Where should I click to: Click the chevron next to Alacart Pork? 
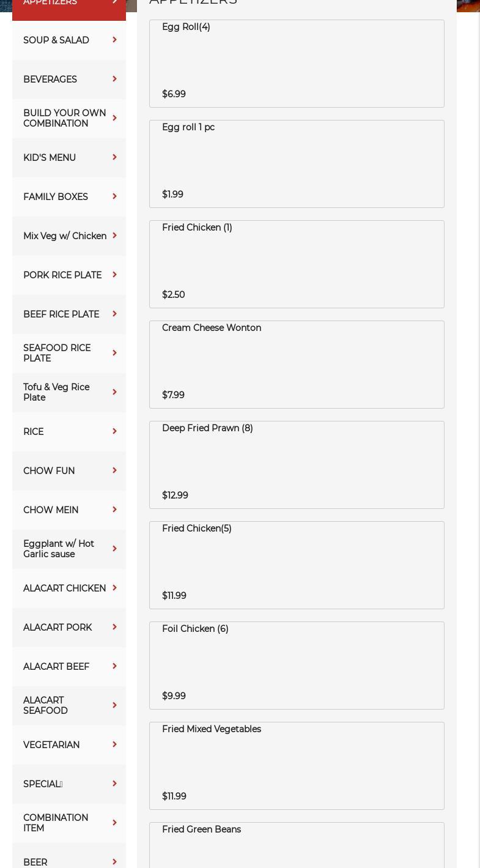114,628
